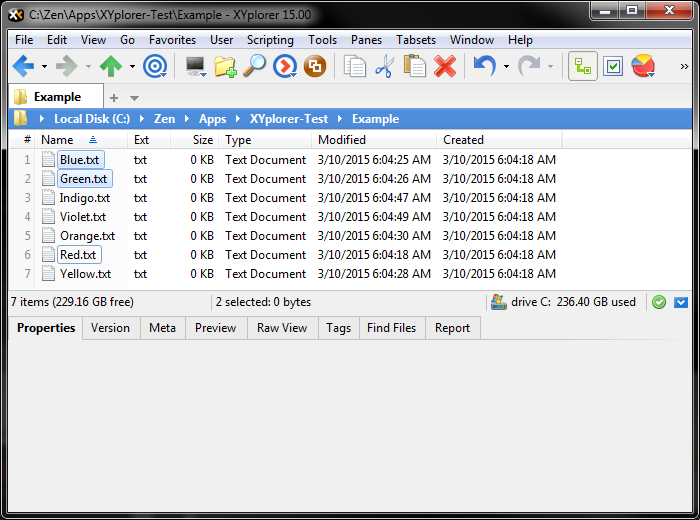
Task: Switch to the Raw View tab
Action: pos(282,328)
